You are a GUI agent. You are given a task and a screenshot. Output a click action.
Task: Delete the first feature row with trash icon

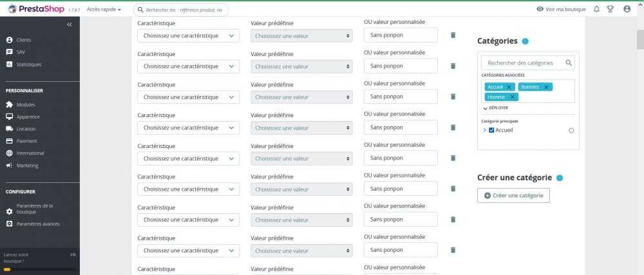pyautogui.click(x=453, y=35)
